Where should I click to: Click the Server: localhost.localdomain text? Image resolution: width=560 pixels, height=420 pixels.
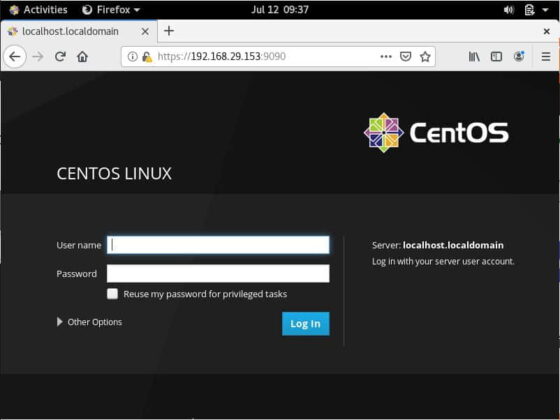[x=438, y=245]
